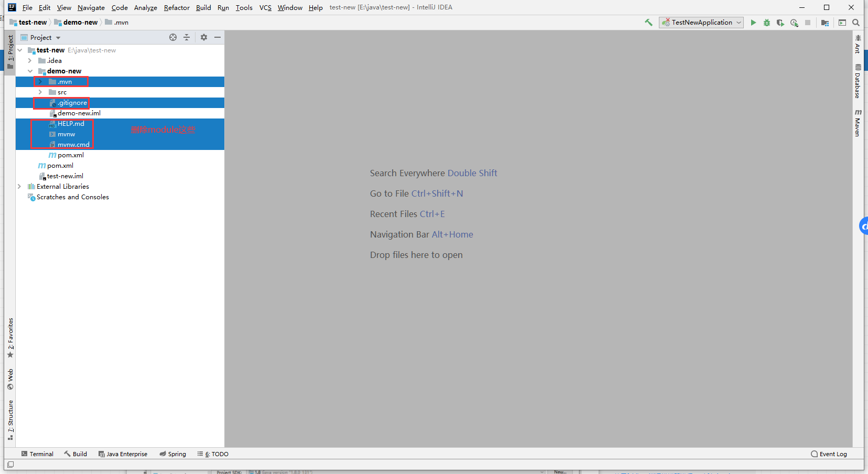Screen dimensions: 868x474
Task: Open the Event Log
Action: click(x=829, y=454)
